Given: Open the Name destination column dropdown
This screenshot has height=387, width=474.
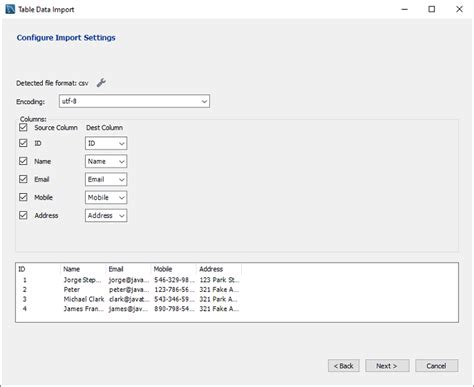Looking at the screenshot, I should point(106,161).
